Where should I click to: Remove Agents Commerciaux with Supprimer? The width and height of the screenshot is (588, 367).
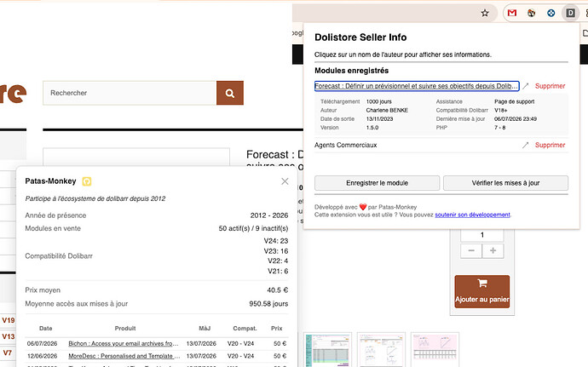point(550,145)
